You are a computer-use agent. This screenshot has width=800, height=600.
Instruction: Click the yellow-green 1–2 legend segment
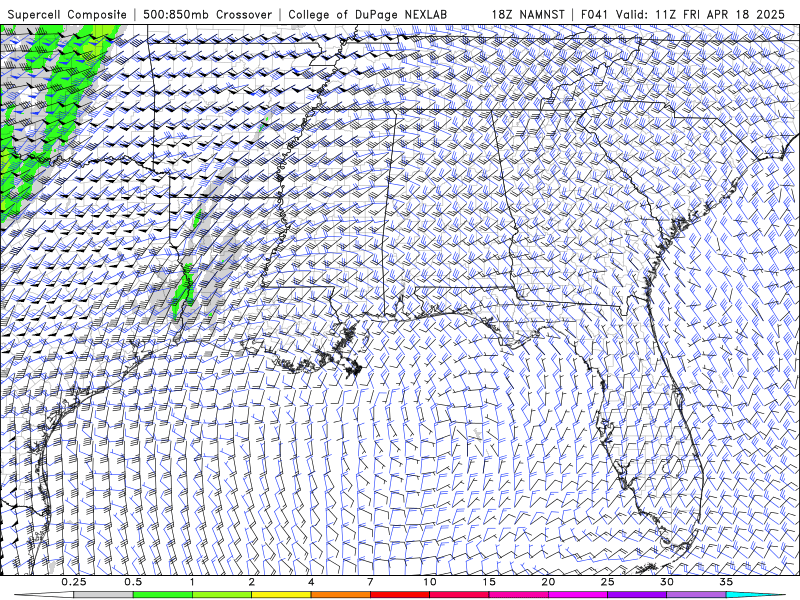pos(222,594)
